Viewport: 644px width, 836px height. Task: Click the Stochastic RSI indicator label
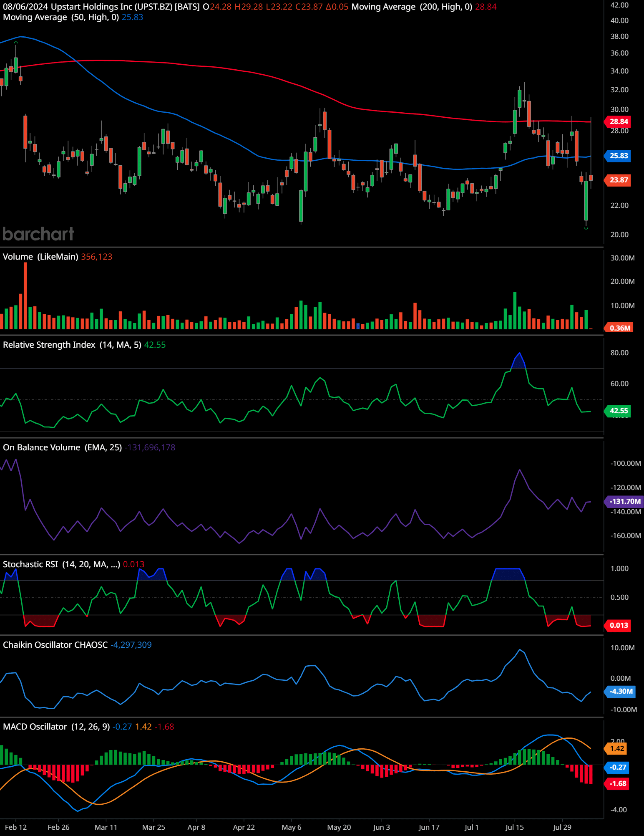coord(62,564)
